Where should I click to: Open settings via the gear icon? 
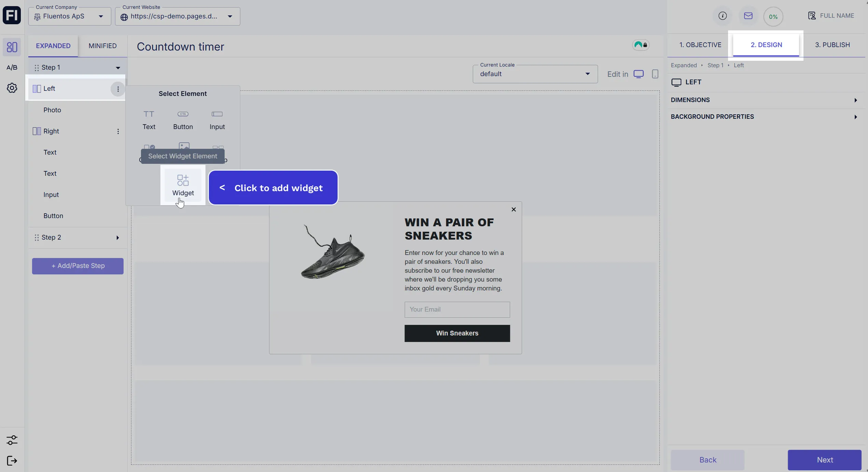tap(12, 88)
